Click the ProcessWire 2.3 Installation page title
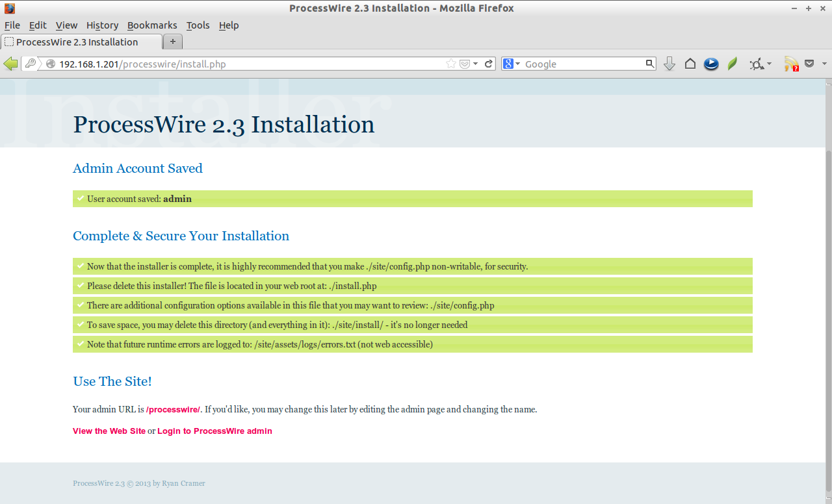 [x=224, y=124]
